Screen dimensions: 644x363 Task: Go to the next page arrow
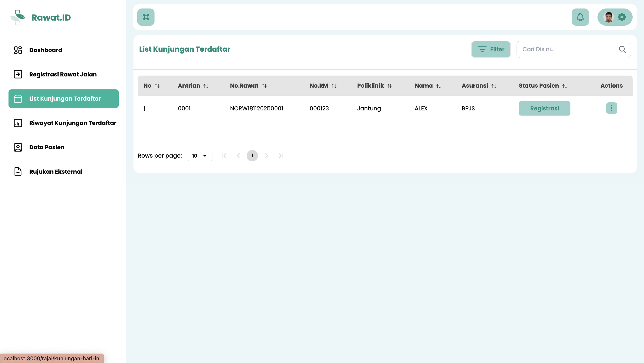pos(267,156)
